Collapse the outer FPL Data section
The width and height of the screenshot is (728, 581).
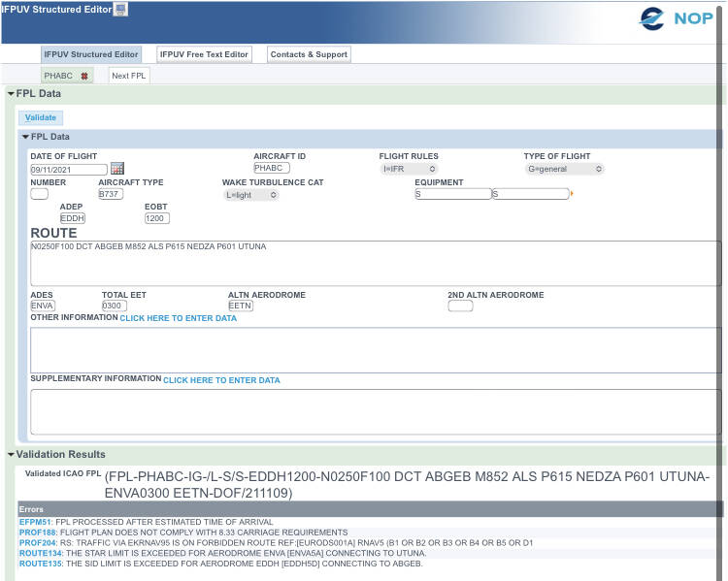(11, 94)
